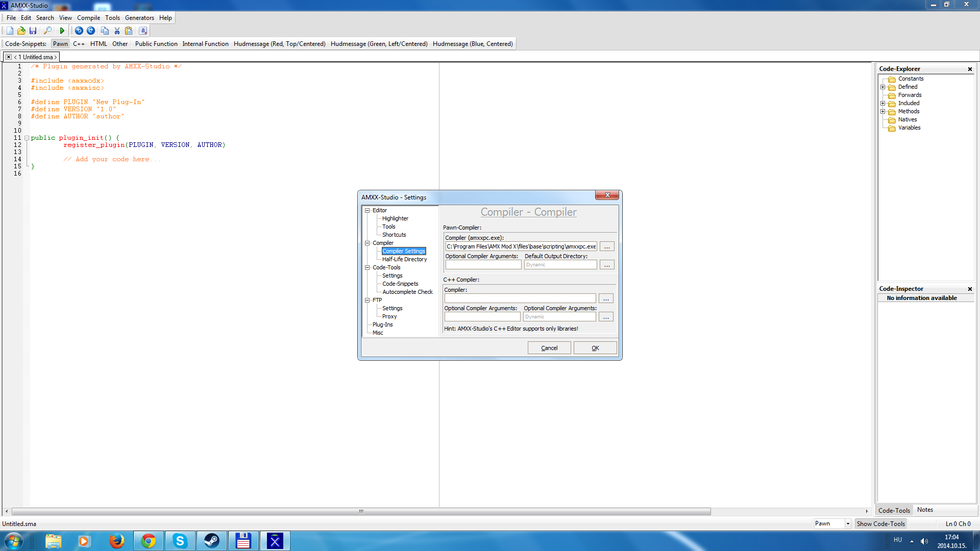The height and width of the screenshot is (551, 980).
Task: Open the Windows Start menu
Action: 13,541
